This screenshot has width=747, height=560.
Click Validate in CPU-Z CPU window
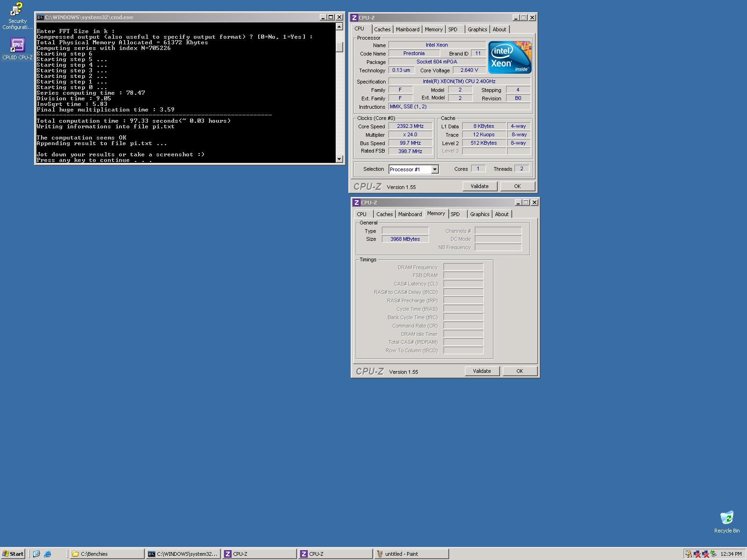click(x=479, y=186)
